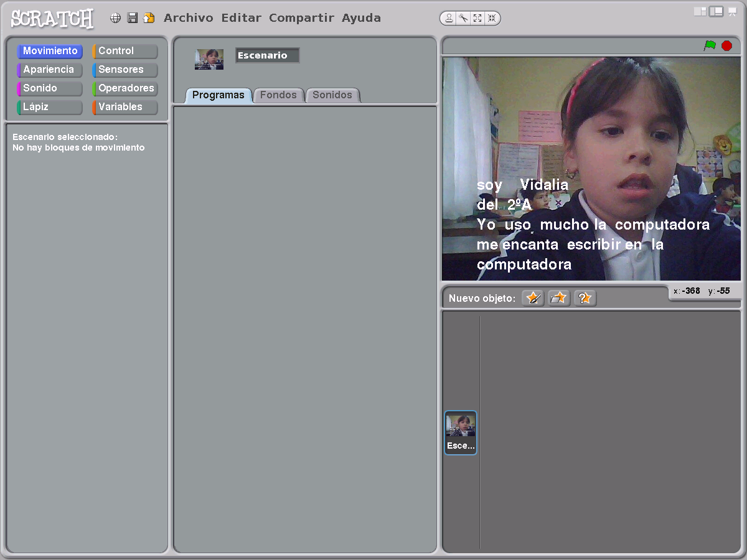747x560 pixels.
Task: Switch to small stage view
Action: [700, 11]
